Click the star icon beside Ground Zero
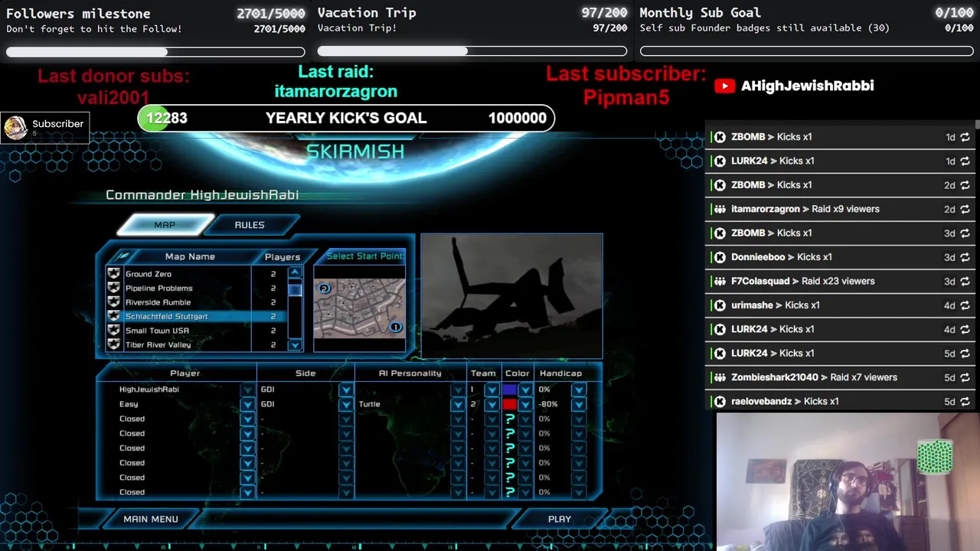Viewport: 980px width, 551px height. (x=114, y=274)
